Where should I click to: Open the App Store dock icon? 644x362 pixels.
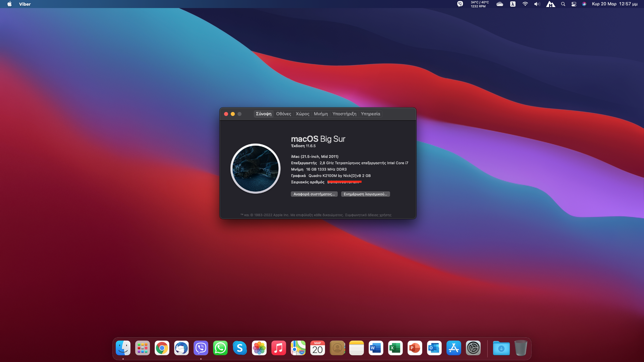[453, 348]
